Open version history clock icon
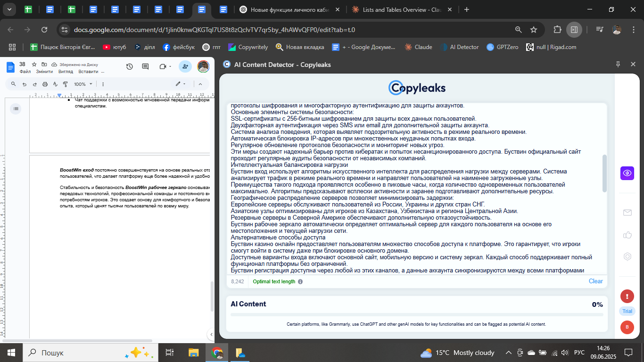644x362 pixels. tap(130, 67)
